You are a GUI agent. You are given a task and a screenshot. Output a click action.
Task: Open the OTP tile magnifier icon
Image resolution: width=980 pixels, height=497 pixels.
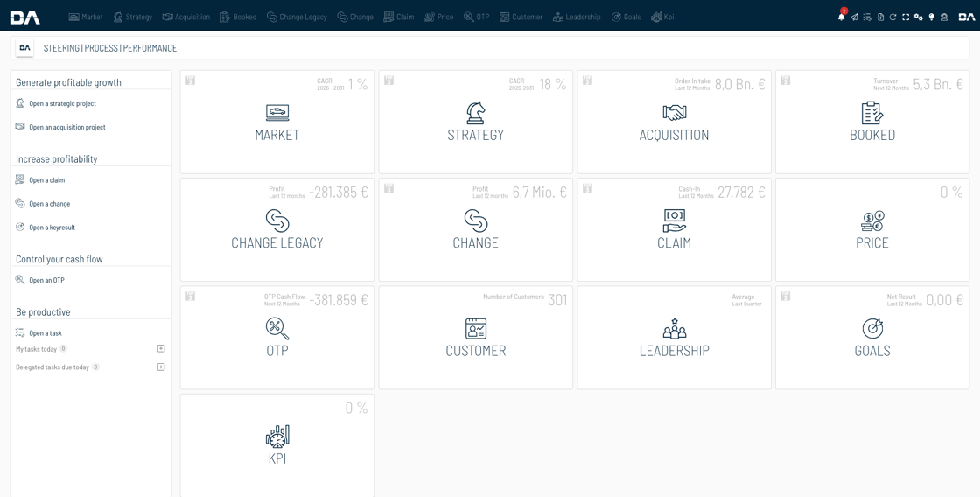point(276,329)
